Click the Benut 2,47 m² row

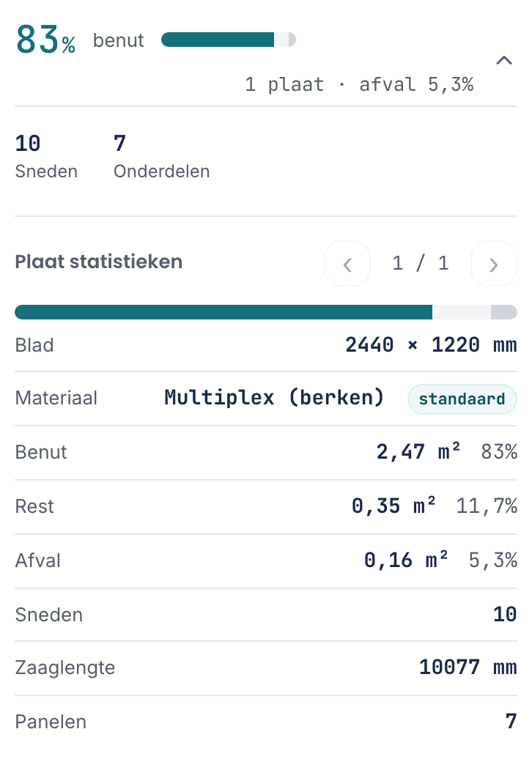point(266,452)
